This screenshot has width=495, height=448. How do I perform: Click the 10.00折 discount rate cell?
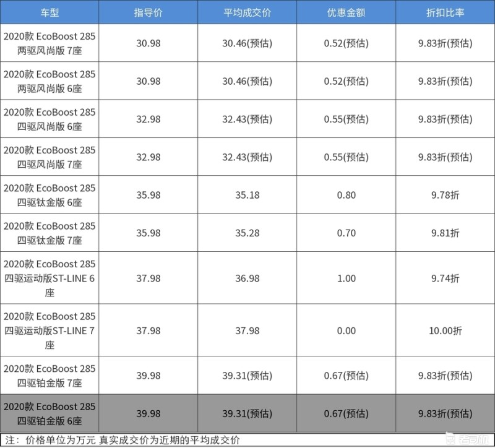(445, 330)
